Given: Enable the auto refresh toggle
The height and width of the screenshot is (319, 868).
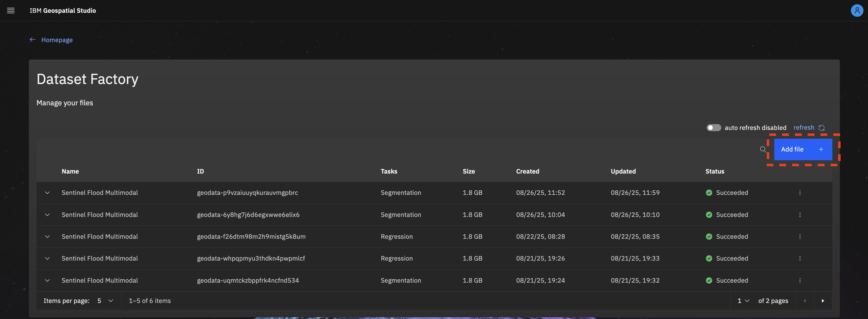Looking at the screenshot, I should pos(713,128).
